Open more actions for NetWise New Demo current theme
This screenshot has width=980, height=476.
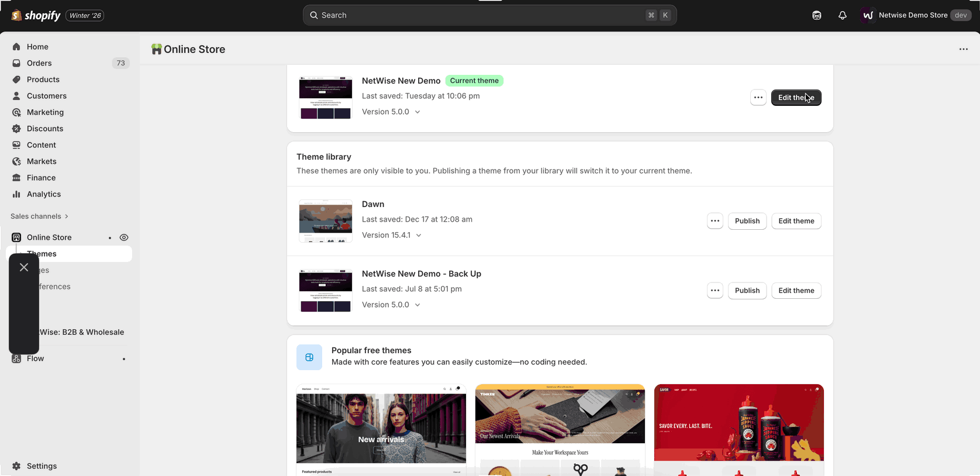(758, 98)
